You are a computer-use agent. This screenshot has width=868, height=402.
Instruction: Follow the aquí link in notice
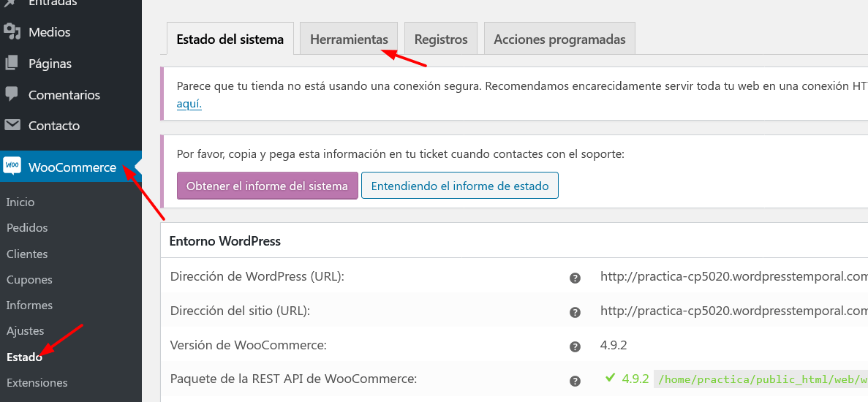(189, 104)
